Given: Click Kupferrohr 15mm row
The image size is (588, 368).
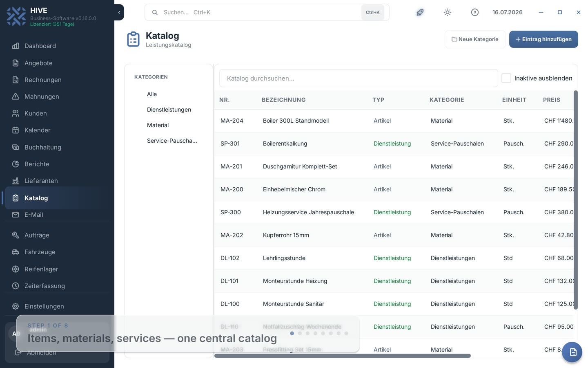Looking at the screenshot, I should pos(394,235).
